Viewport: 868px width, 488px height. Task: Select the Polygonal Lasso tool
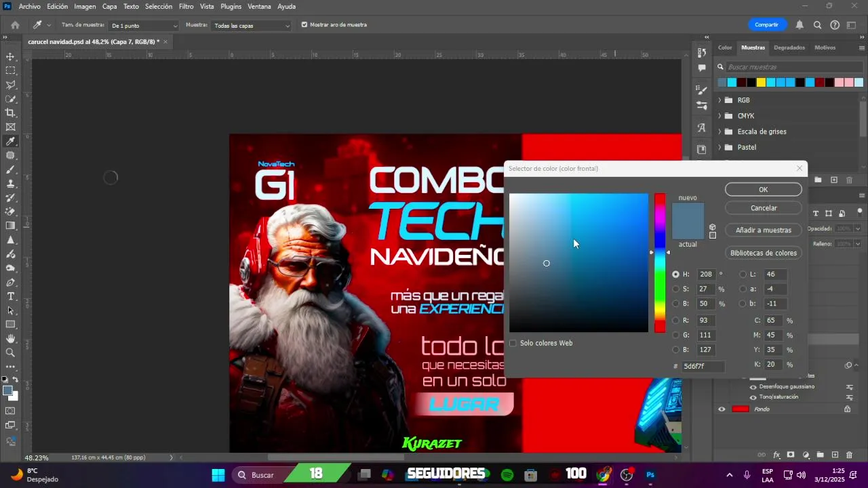[10, 85]
